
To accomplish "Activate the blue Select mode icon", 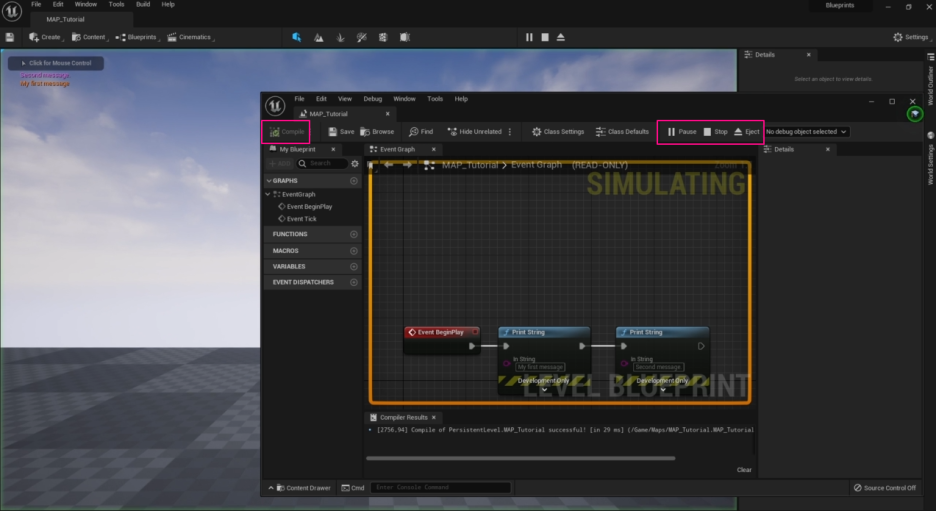I will (297, 37).
